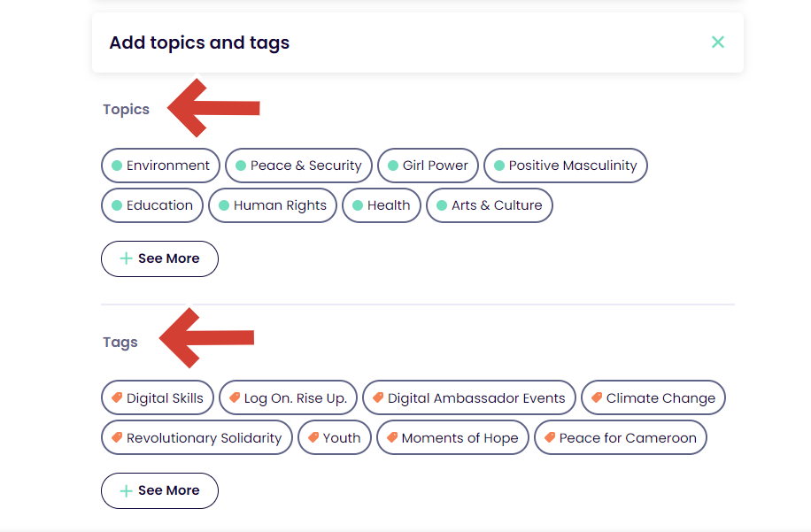Expand more topics with See More
This screenshot has width=811, height=532.
click(159, 258)
